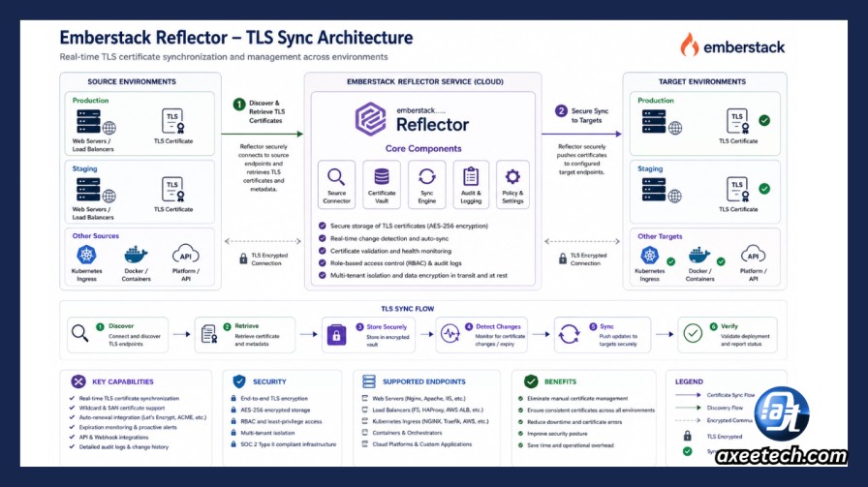Viewport: 868px width, 487px height.
Task: Click 'EMBERSTACK REFLECTOR SERVICE (CLOUD)' heading
Action: pyautogui.click(x=425, y=81)
